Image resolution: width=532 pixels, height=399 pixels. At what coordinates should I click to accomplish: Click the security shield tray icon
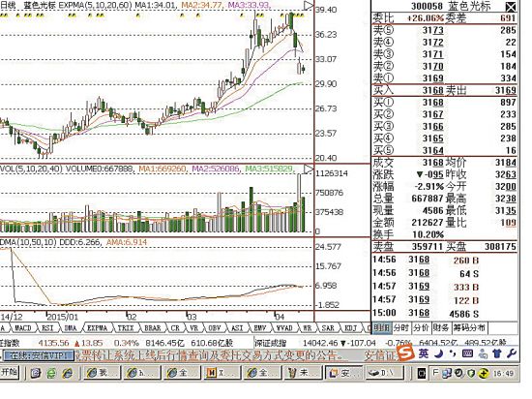471,373
